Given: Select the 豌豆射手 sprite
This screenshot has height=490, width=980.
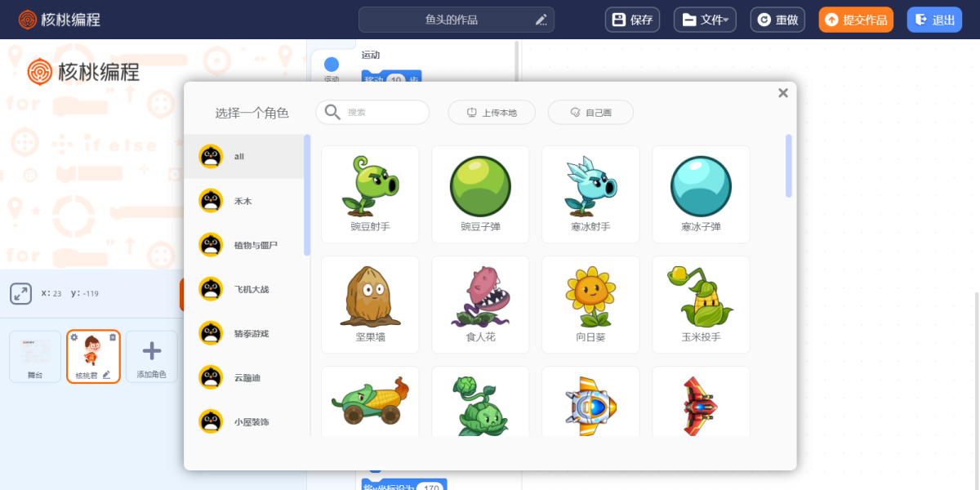Looking at the screenshot, I should (370, 194).
